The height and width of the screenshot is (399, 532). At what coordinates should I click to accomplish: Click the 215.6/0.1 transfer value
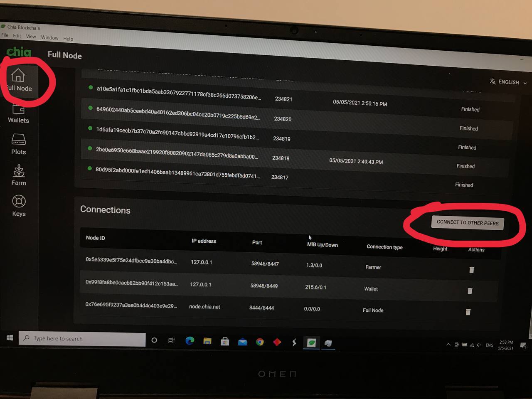315,287
